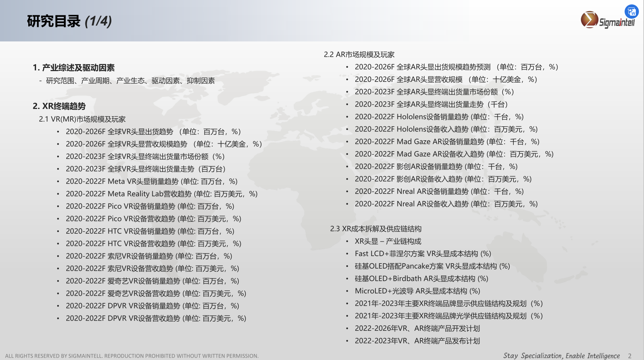The image size is (644, 360).
Task: Click the Mad Gaze AR设备收入趋势 line
Action: (454, 154)
